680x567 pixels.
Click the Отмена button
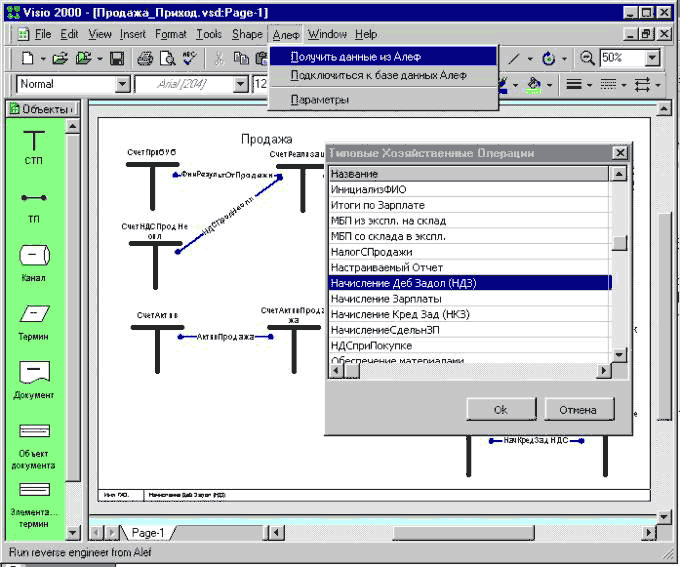[x=579, y=410]
